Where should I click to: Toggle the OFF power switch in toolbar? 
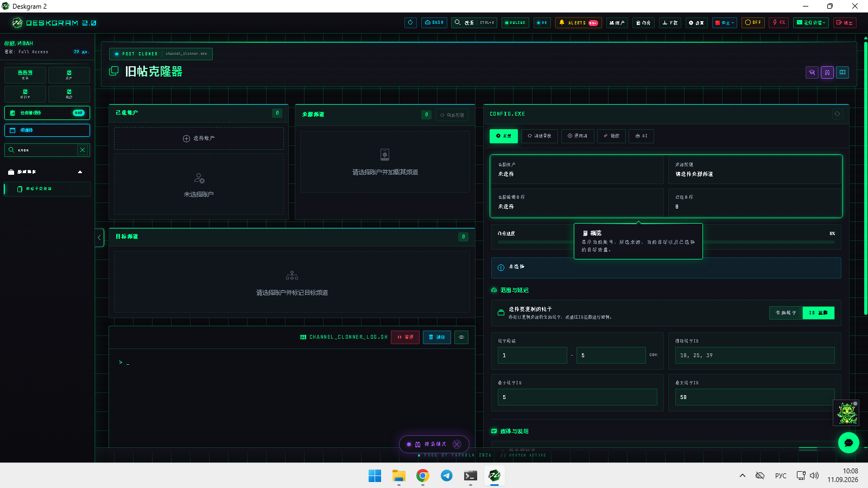[753, 23]
